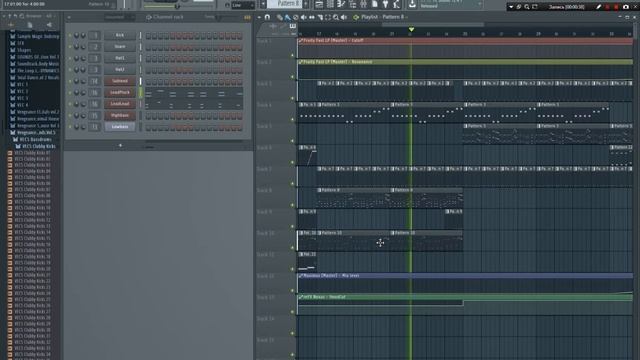Open the Unsorted channel filter dropdown

tap(119, 17)
